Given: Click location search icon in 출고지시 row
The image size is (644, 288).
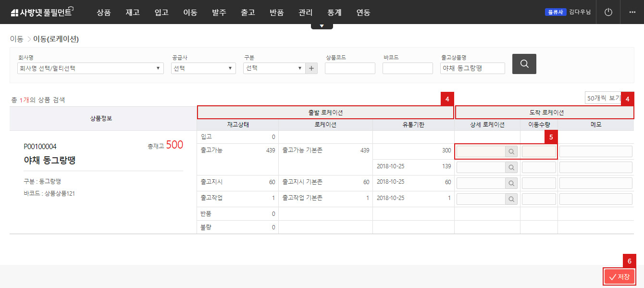Looking at the screenshot, I should click(511, 183).
